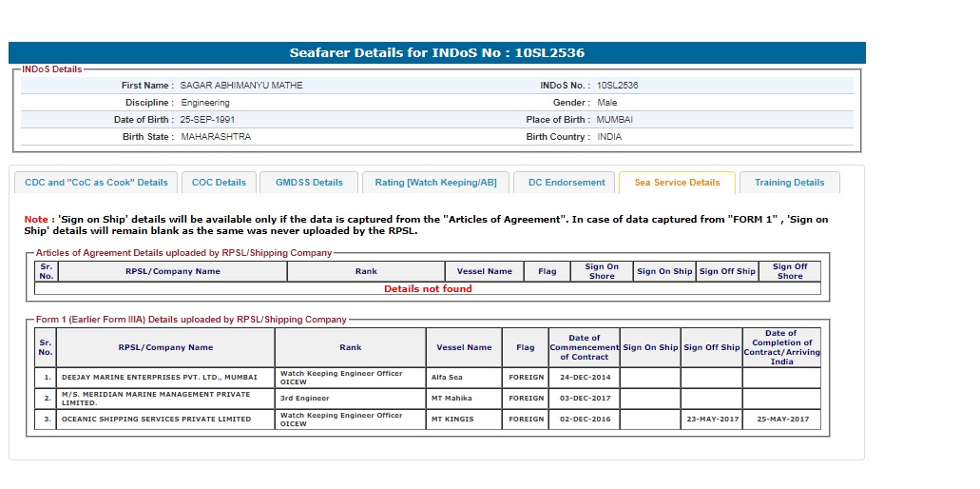This screenshot has width=980, height=489.
Task: Click the Sign Off Ship date 23-MAY-2017
Action: click(711, 420)
